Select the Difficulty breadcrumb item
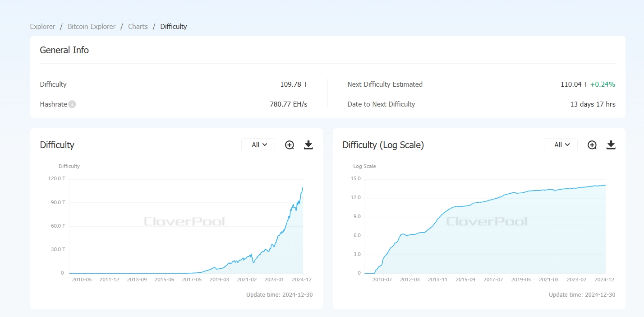Image resolution: width=644 pixels, height=317 pixels. [x=173, y=26]
